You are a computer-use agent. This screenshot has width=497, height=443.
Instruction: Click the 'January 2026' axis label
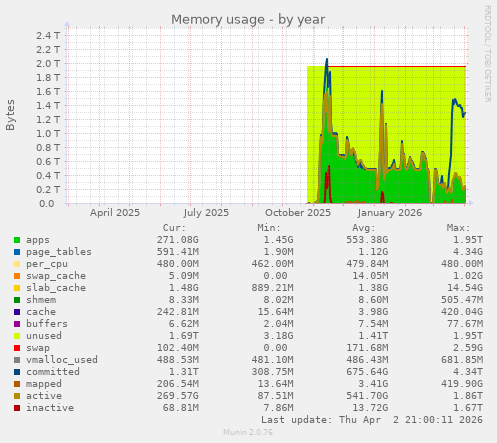[x=389, y=213]
